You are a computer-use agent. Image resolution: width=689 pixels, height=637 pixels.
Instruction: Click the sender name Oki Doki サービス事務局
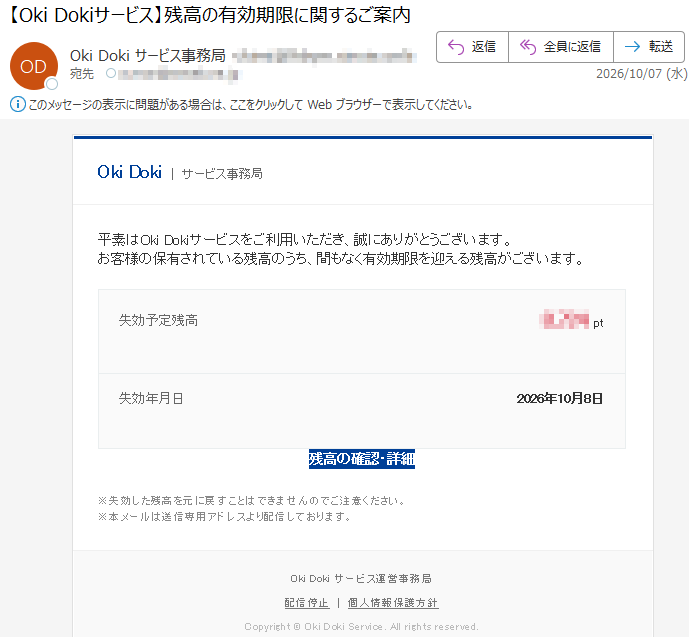[148, 56]
